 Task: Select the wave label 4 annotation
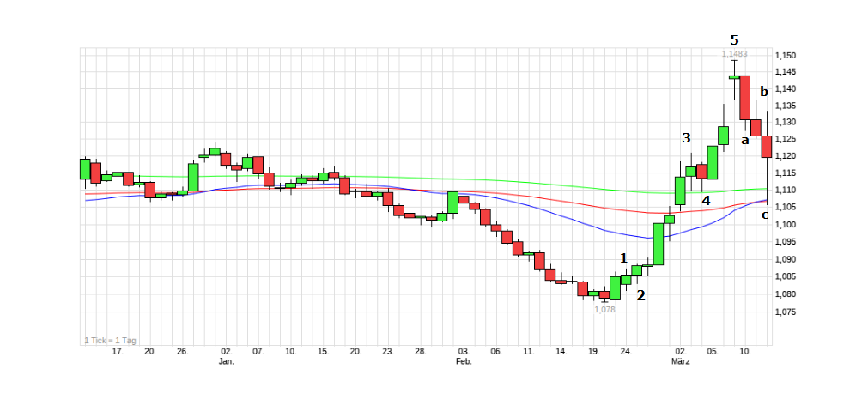tap(705, 201)
